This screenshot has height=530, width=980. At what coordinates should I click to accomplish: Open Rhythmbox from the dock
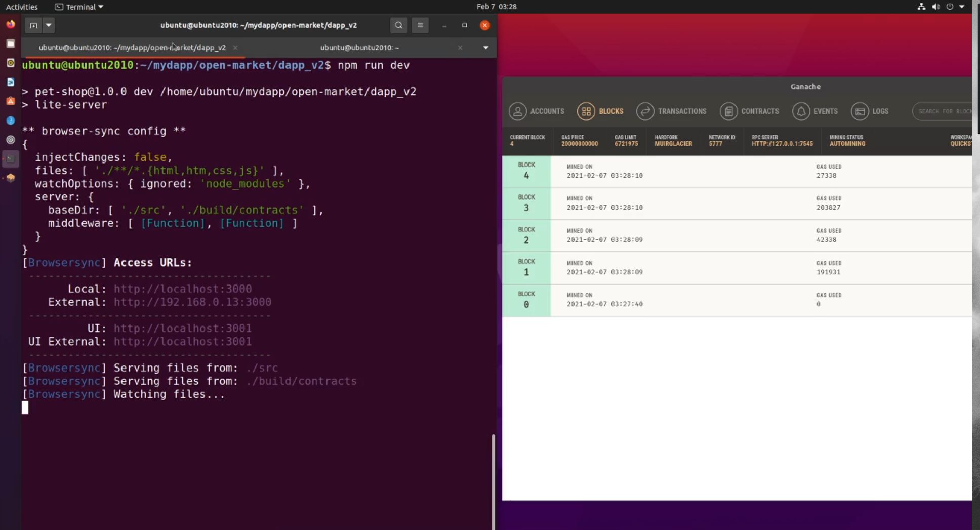point(11,63)
